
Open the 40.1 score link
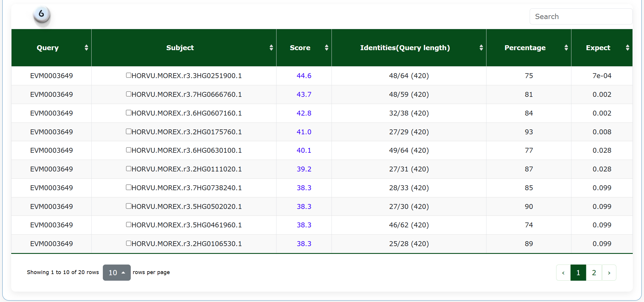[x=304, y=150]
